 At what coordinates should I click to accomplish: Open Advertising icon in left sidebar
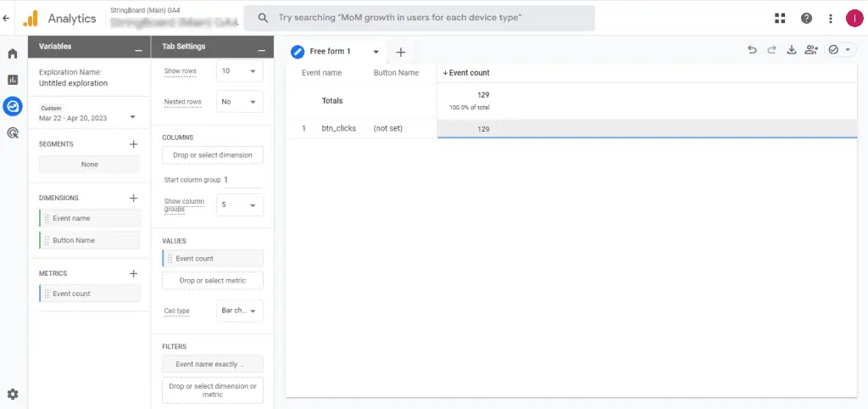(x=13, y=132)
